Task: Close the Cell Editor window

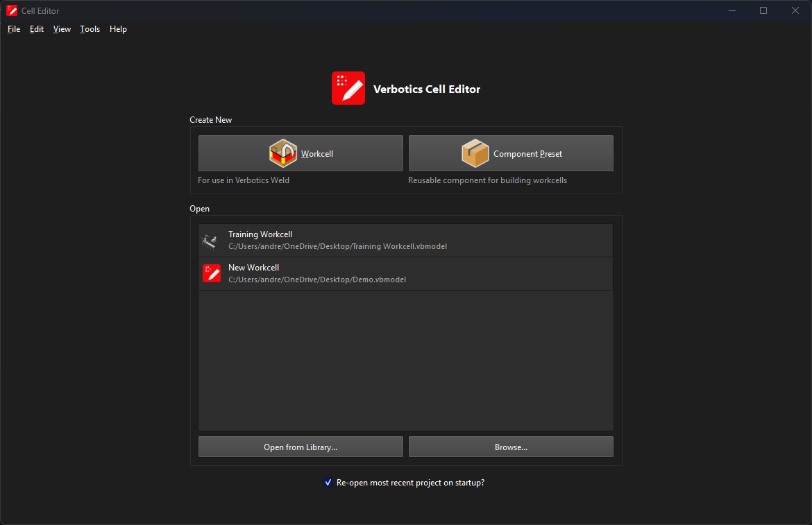Action: click(x=795, y=10)
